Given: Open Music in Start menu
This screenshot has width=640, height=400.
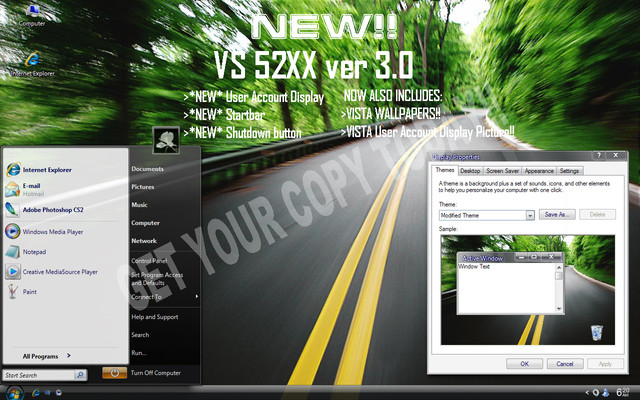Looking at the screenshot, I should tap(139, 204).
